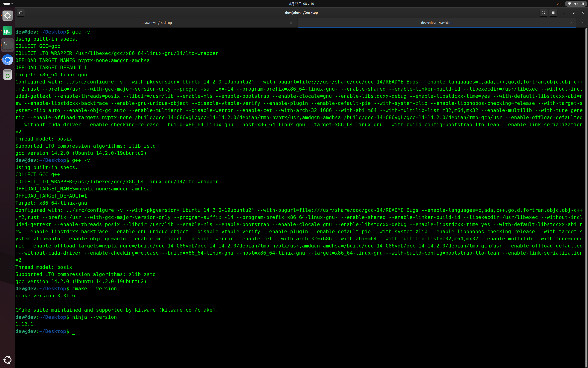Close the second terminal tab

coord(571,23)
